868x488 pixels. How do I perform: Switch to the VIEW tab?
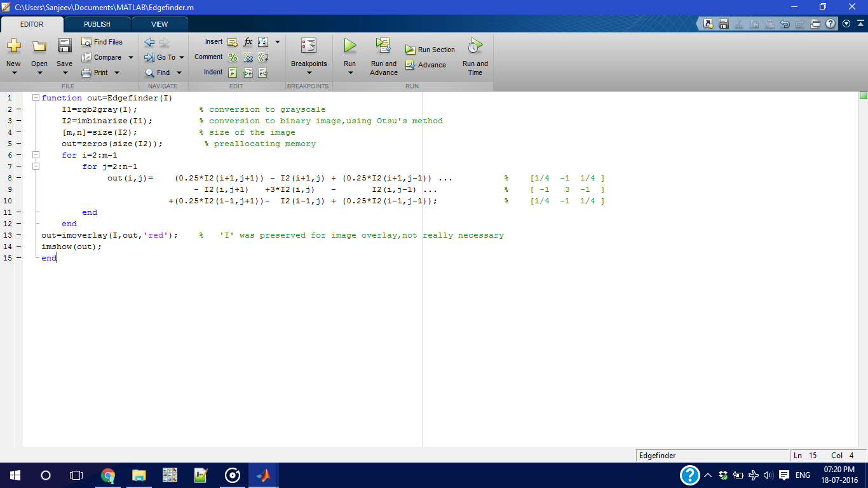pyautogui.click(x=159, y=24)
